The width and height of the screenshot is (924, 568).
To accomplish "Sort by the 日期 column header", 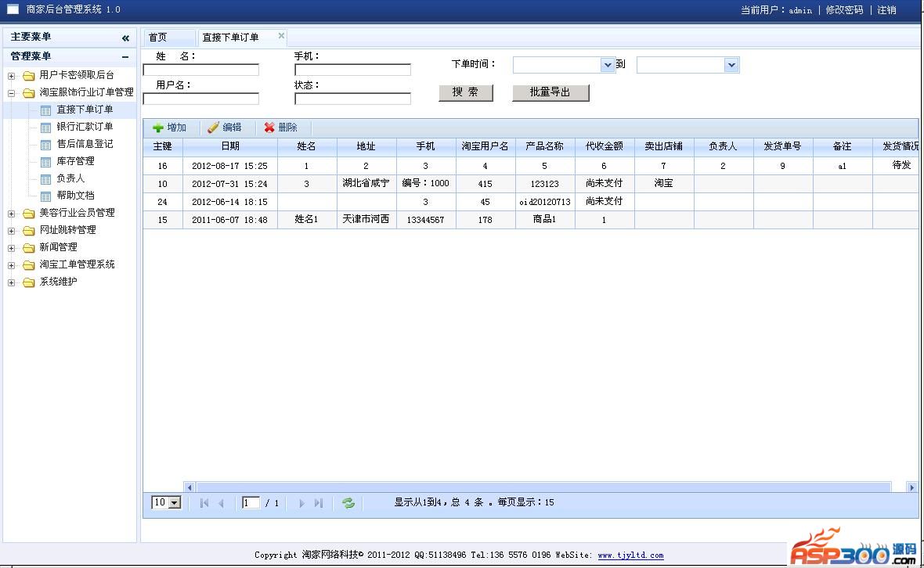I will (229, 146).
